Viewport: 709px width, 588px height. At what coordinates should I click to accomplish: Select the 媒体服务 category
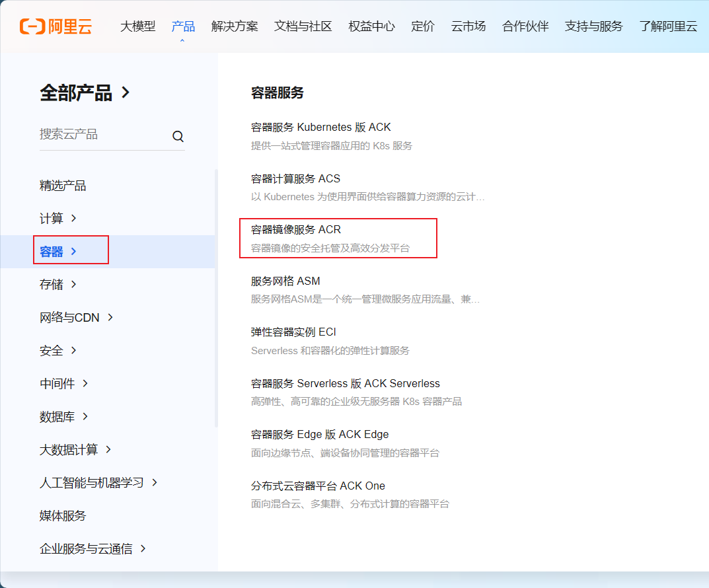click(x=63, y=515)
